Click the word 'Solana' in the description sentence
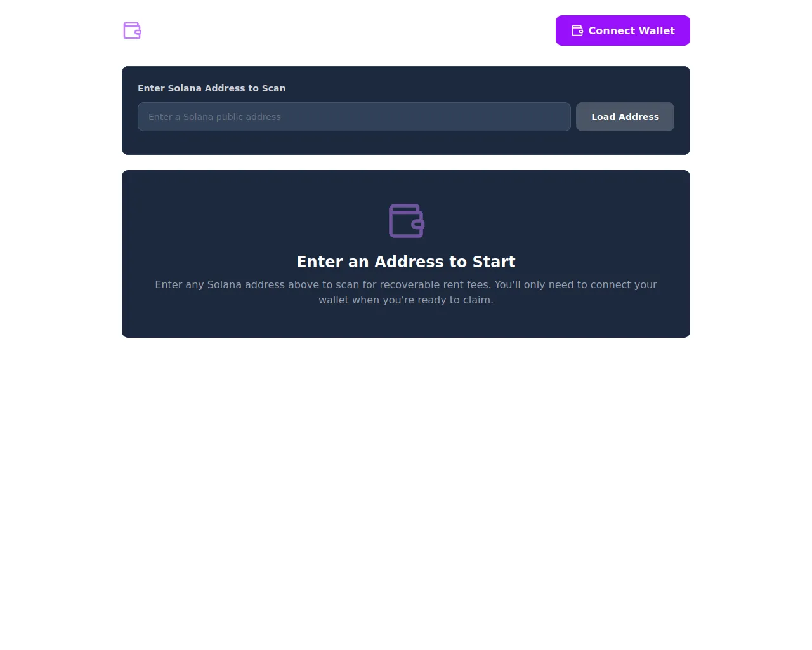 tap(225, 284)
